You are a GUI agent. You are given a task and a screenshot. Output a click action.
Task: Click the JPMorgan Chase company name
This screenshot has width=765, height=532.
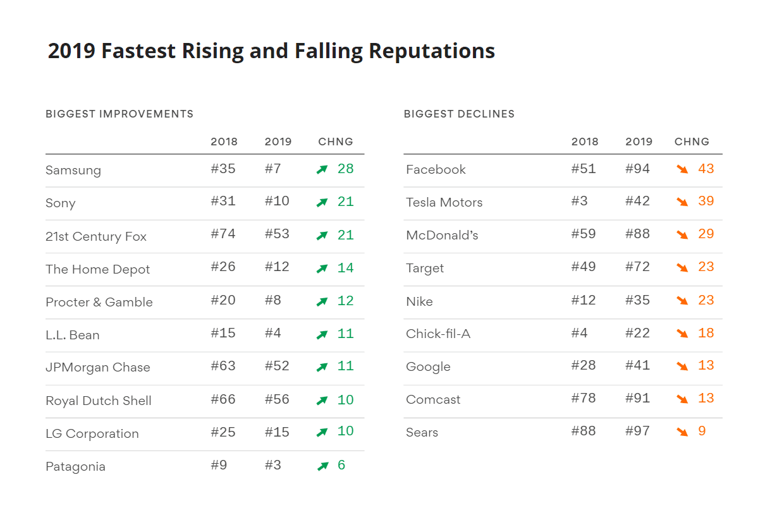[x=98, y=367]
